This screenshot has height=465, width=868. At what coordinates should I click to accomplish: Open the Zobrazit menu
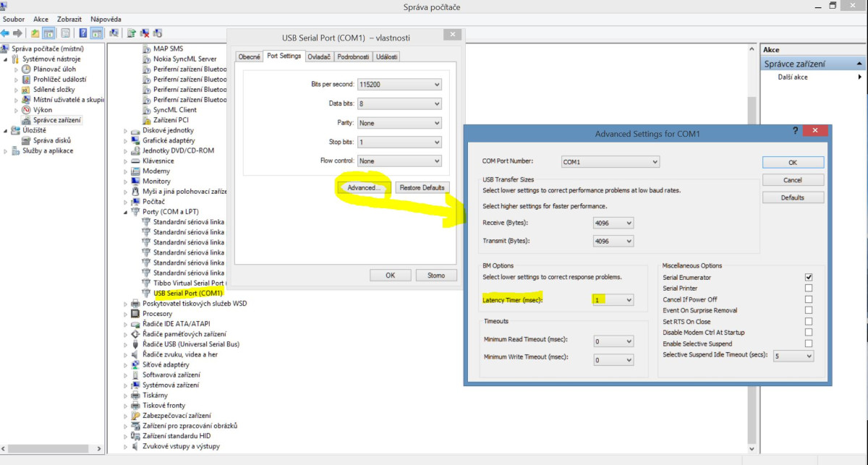point(69,19)
